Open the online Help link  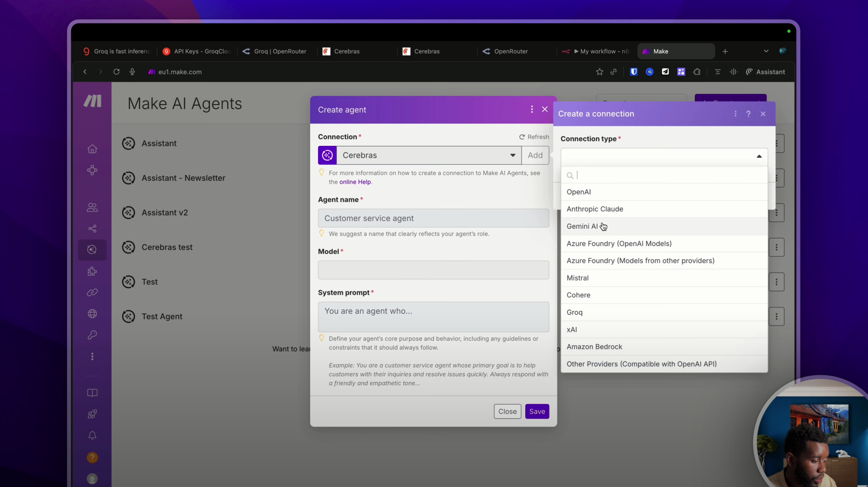(355, 182)
